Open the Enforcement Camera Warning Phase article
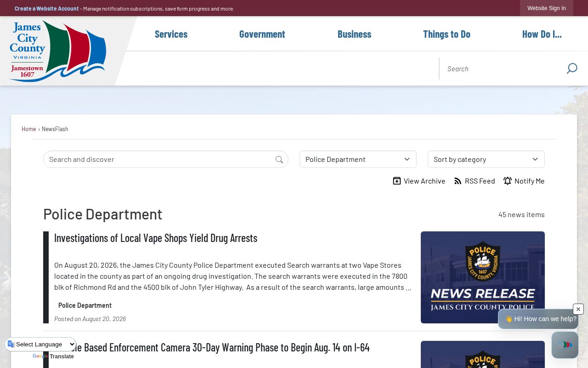Viewport: 588px width, 368px height. point(212,347)
